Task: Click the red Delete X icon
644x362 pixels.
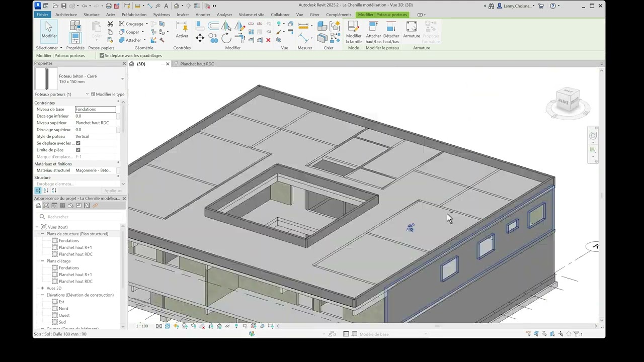Action: point(268,40)
